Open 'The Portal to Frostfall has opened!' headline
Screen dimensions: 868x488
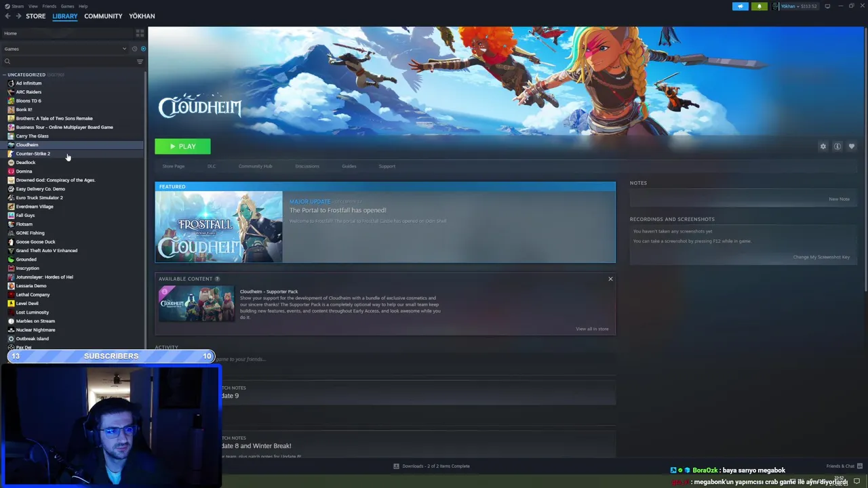[x=338, y=210]
